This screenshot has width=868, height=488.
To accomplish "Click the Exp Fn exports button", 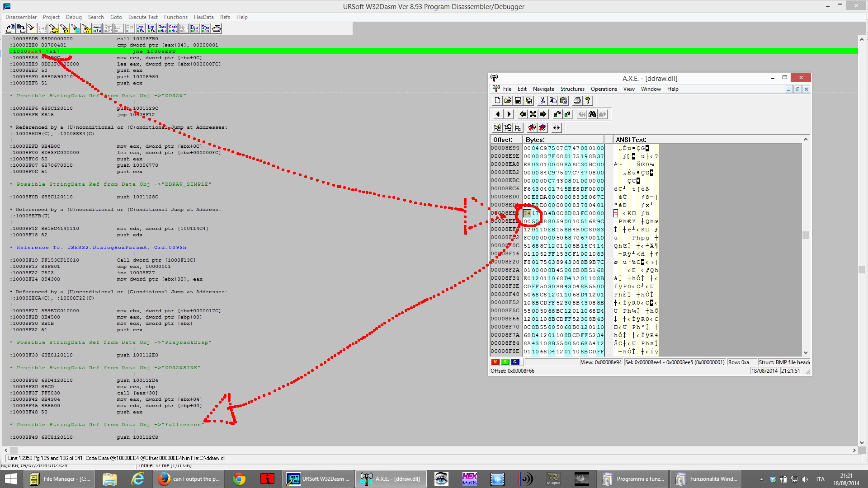I will pos(151,28).
